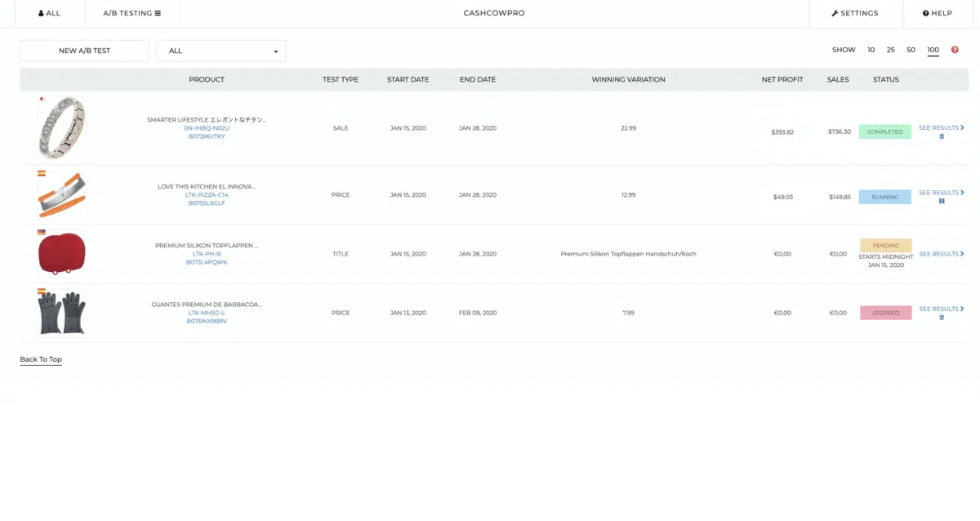
Task: Show 25 results per page
Action: [890, 50]
